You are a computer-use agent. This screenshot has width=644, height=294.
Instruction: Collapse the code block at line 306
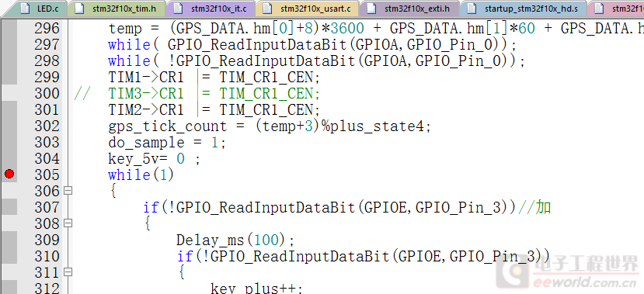pyautogui.click(x=68, y=191)
